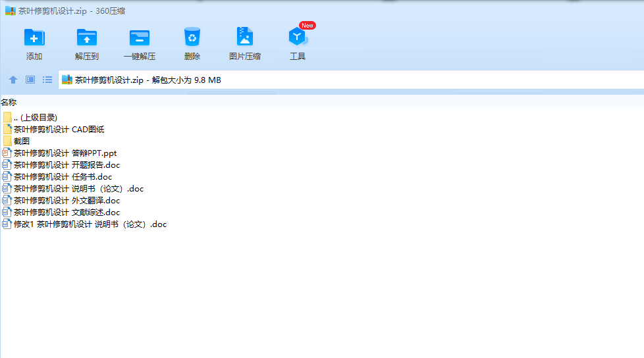Click the folder icon of 截图 row
Image resolution: width=644 pixels, height=358 pixels.
pyautogui.click(x=7, y=141)
